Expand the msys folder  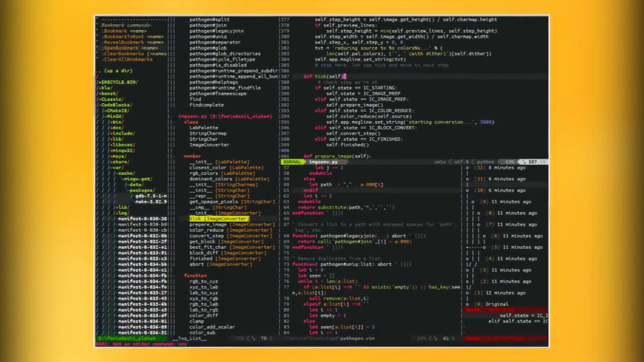click(x=118, y=156)
